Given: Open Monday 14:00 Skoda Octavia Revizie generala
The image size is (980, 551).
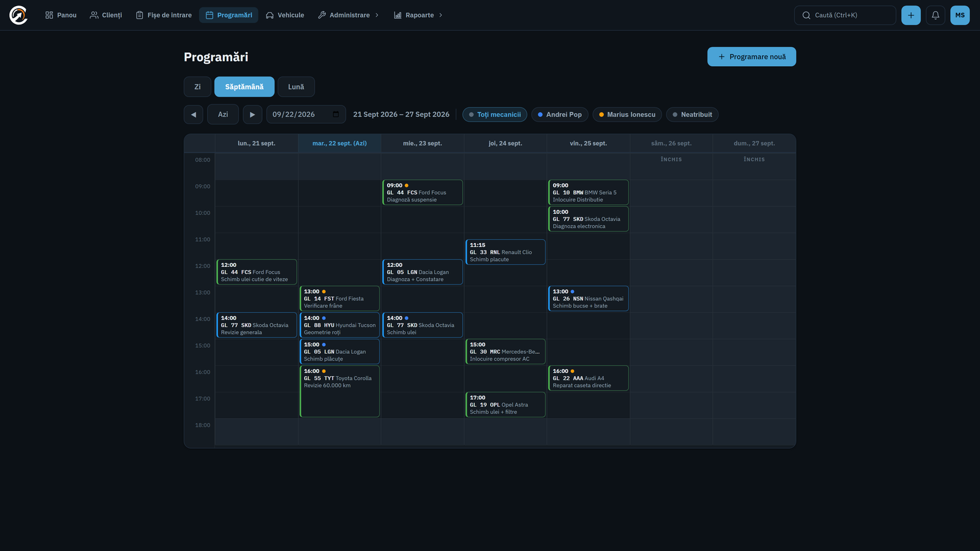Looking at the screenshot, I should tap(257, 325).
